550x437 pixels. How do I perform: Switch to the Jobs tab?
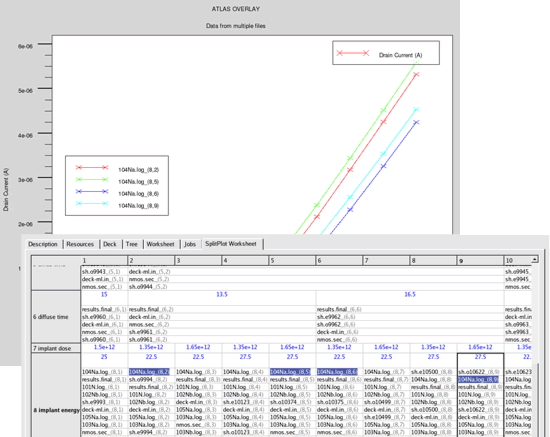coord(190,244)
